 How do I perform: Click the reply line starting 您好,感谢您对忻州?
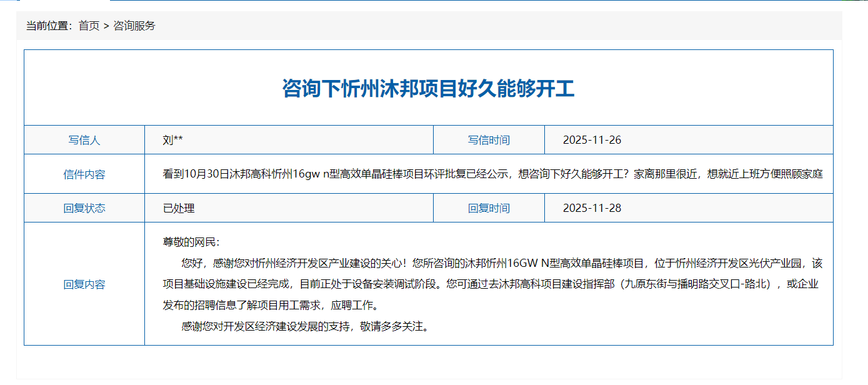pos(502,263)
